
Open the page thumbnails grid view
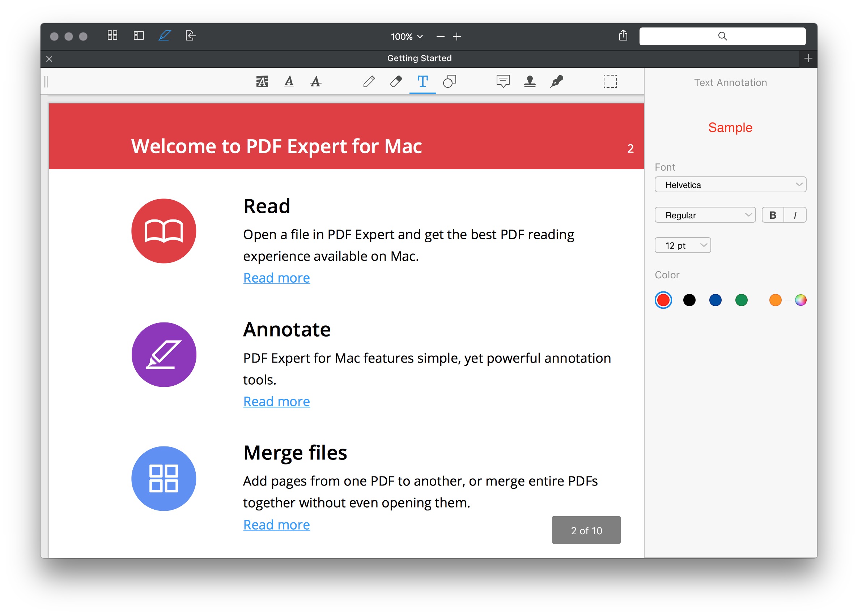[112, 35]
